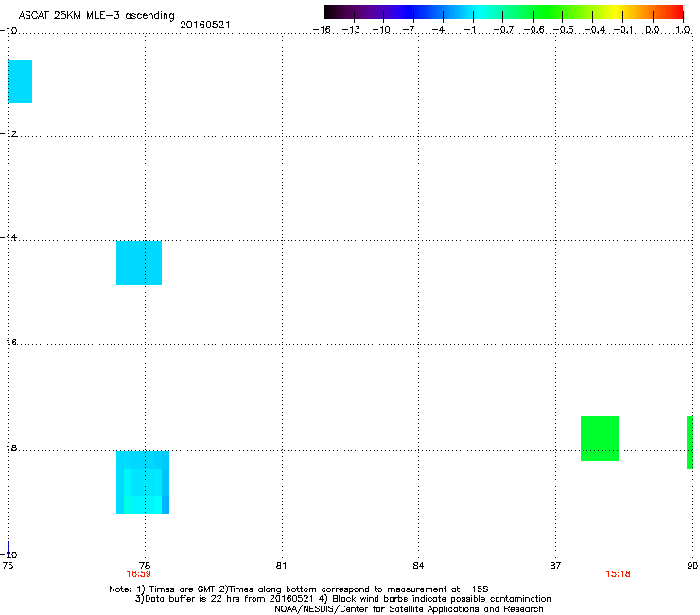Click the 90 longitude axis label

pos(692,566)
